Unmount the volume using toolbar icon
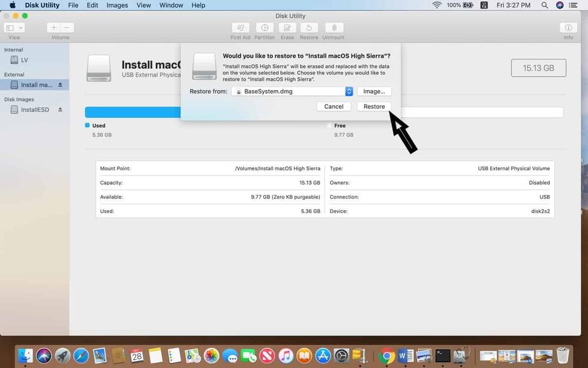Screen dimensions: 588x368 pyautogui.click(x=333, y=28)
